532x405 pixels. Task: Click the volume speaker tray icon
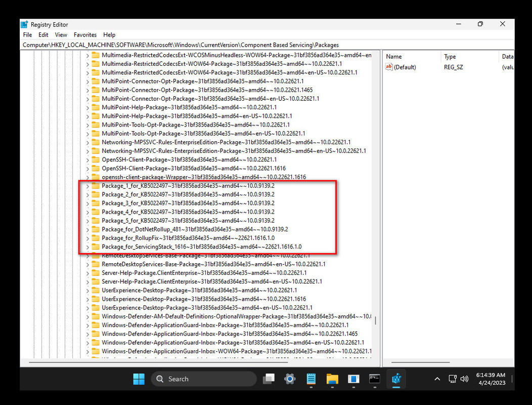[x=464, y=379]
